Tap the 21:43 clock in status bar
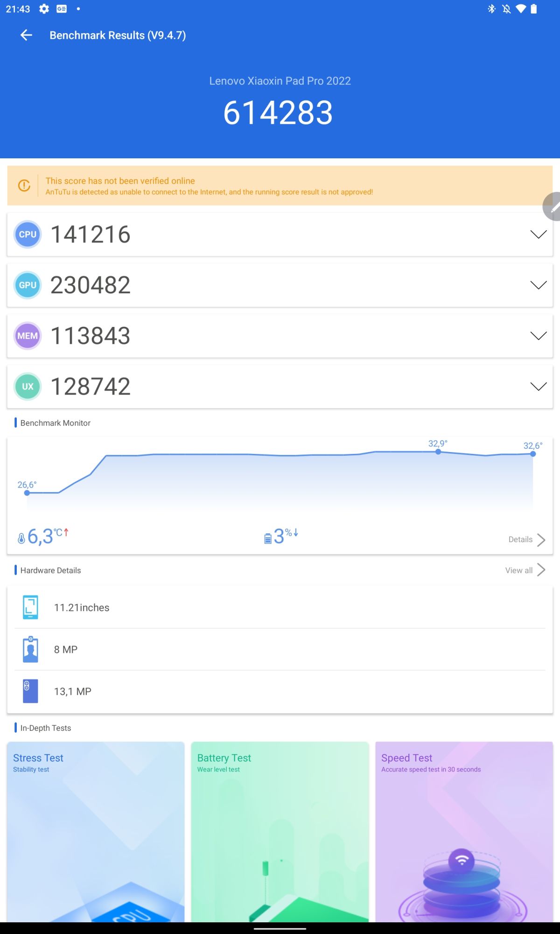This screenshot has width=560, height=934. (x=18, y=9)
